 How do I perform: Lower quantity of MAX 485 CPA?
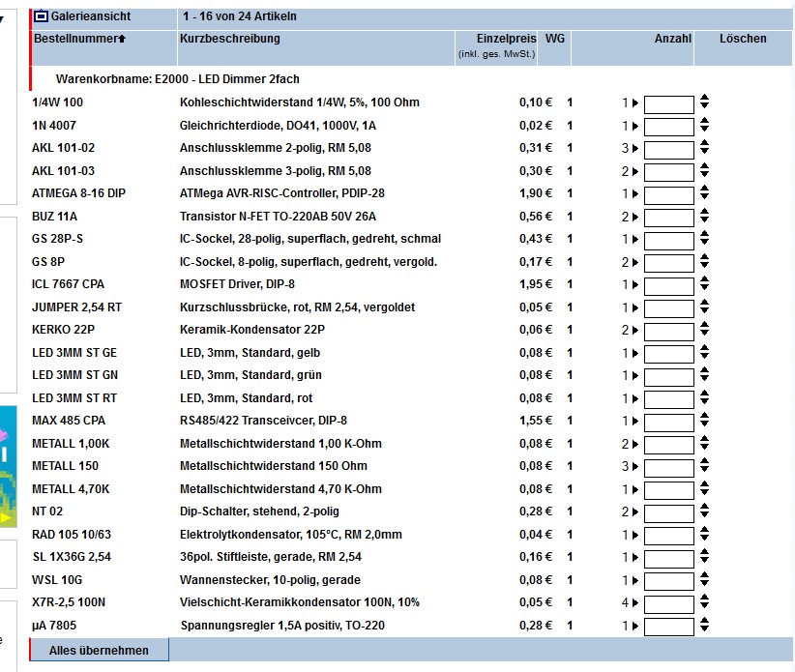pyautogui.click(x=705, y=425)
